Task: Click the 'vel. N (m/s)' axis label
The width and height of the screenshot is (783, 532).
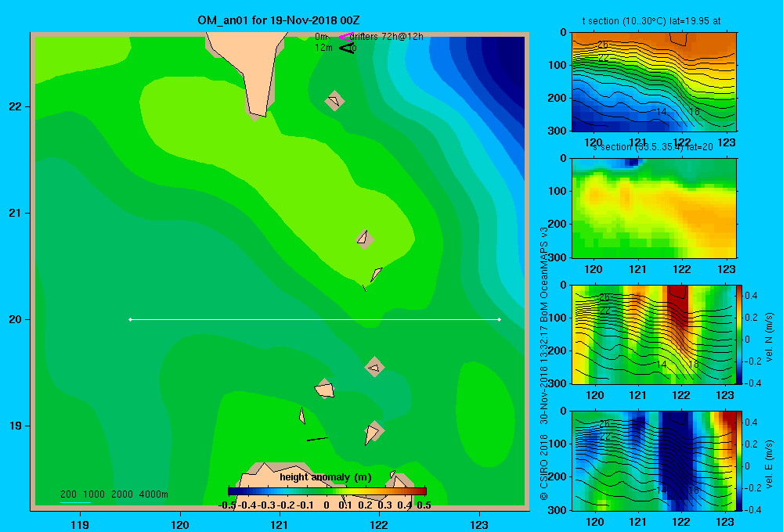Action: tap(770, 337)
